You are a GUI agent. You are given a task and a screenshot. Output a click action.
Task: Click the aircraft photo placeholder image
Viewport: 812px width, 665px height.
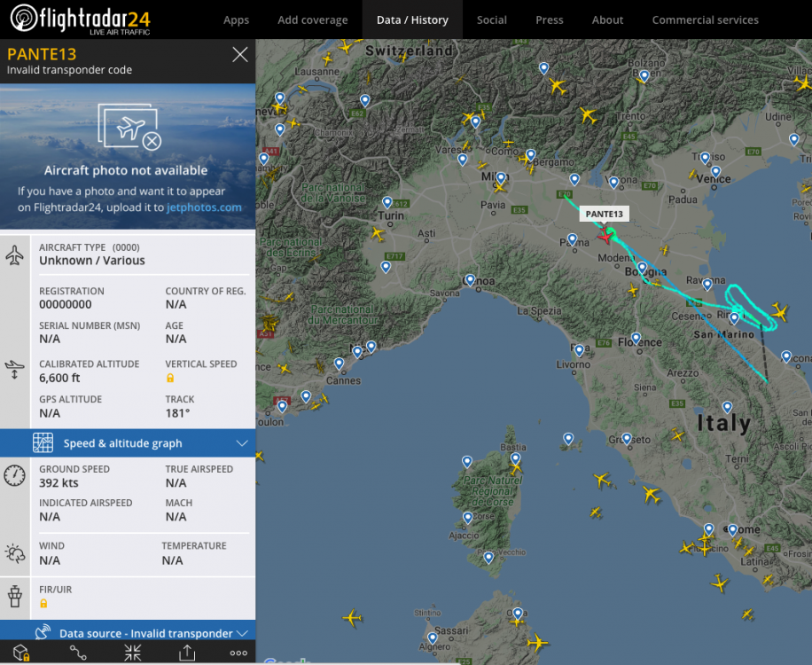tap(129, 127)
